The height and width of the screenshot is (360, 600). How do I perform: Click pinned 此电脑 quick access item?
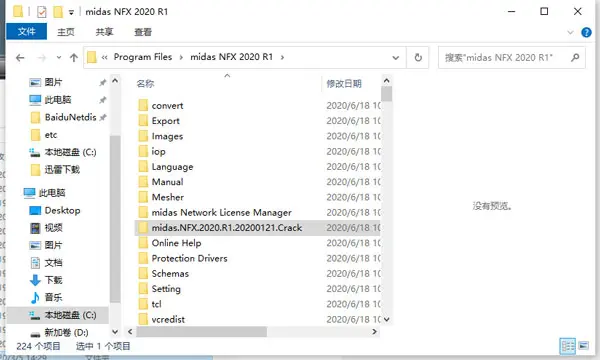point(50,100)
